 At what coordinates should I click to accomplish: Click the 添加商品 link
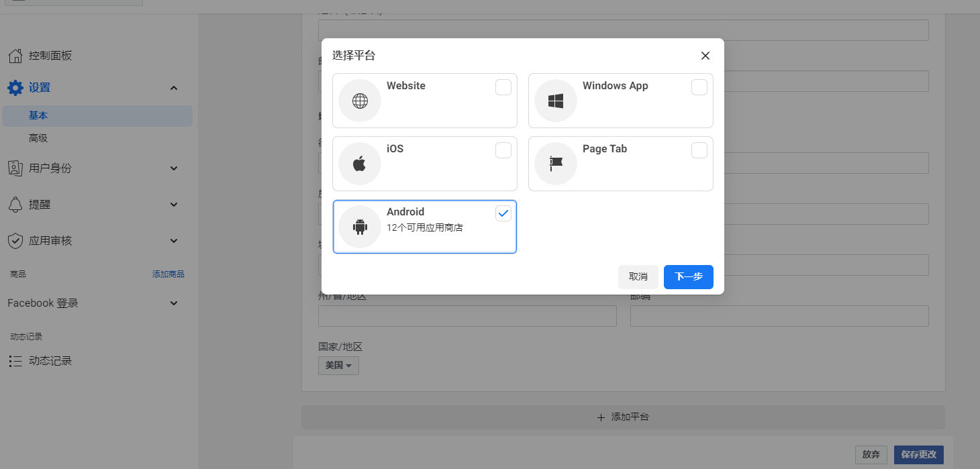(168, 274)
